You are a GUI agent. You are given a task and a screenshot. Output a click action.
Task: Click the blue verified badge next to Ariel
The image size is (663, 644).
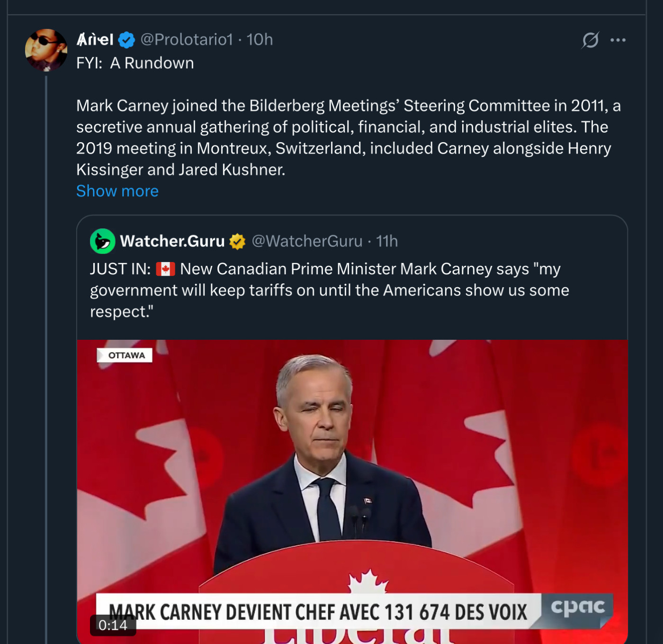(126, 40)
